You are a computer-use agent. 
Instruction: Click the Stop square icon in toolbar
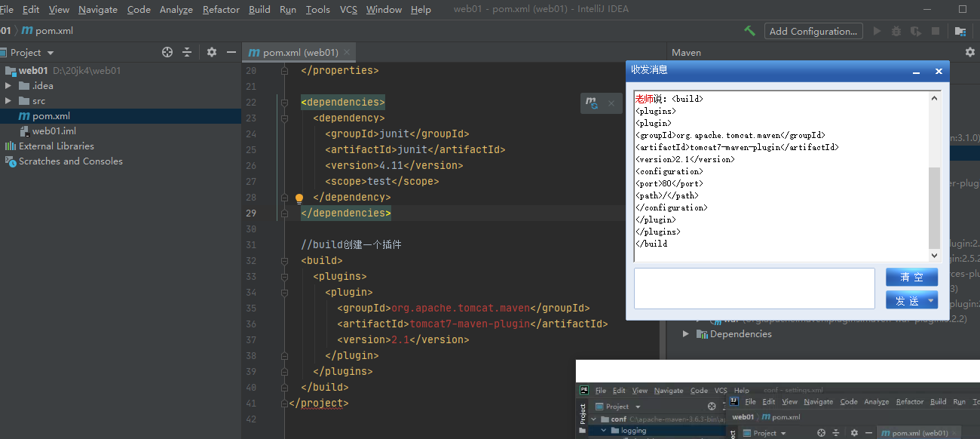pos(936,31)
